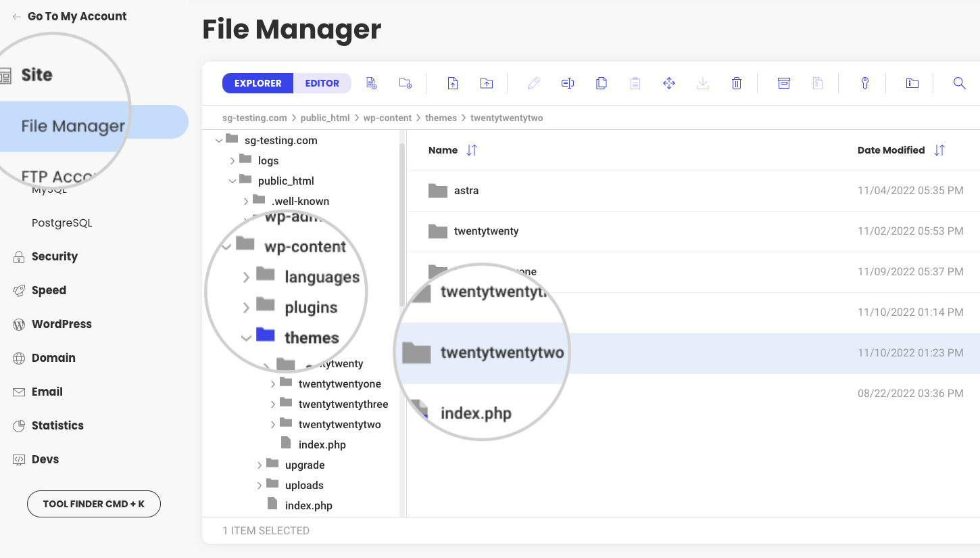Click public_html in the breadcrumb path
Image resolution: width=980 pixels, height=558 pixels.
(x=325, y=118)
